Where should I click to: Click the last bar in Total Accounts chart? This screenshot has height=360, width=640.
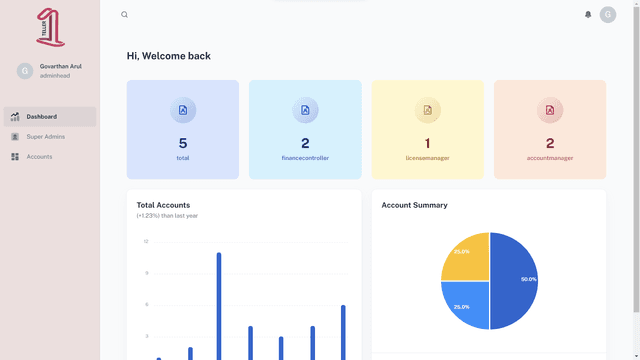coord(343,332)
